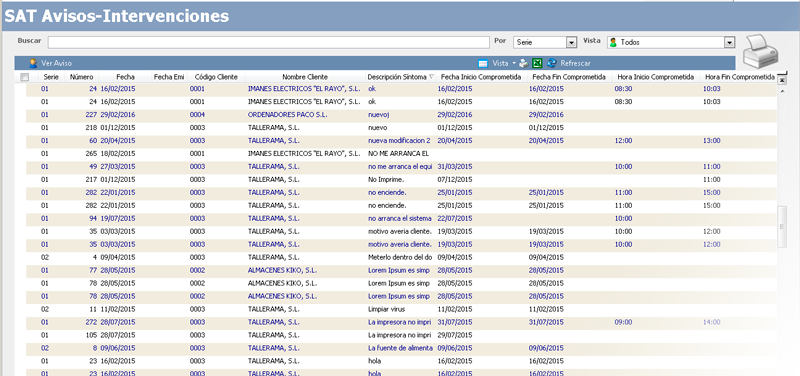Screen dimensions: 800x376
Task: Click the 'no arranca el sistema' cell
Action: pos(399,218)
